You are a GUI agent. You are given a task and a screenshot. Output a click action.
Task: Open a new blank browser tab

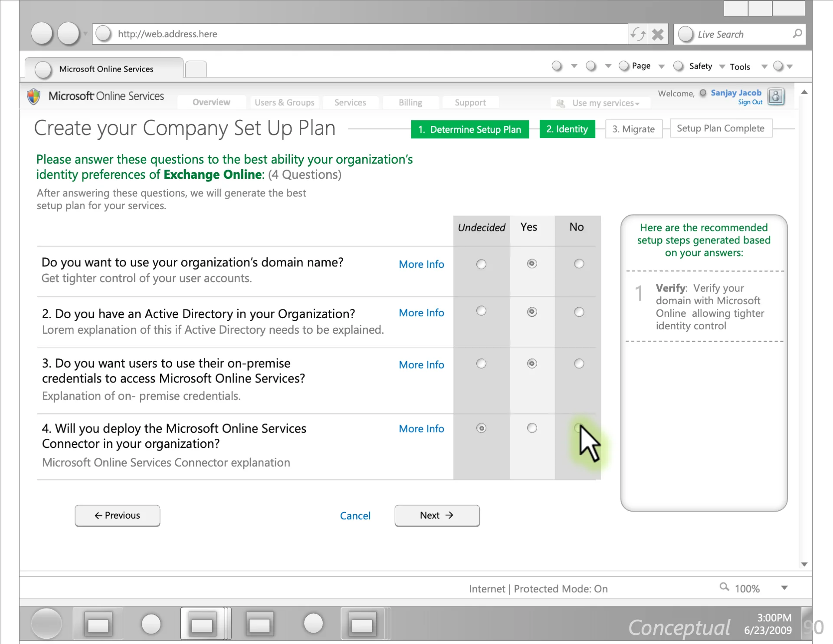point(196,69)
